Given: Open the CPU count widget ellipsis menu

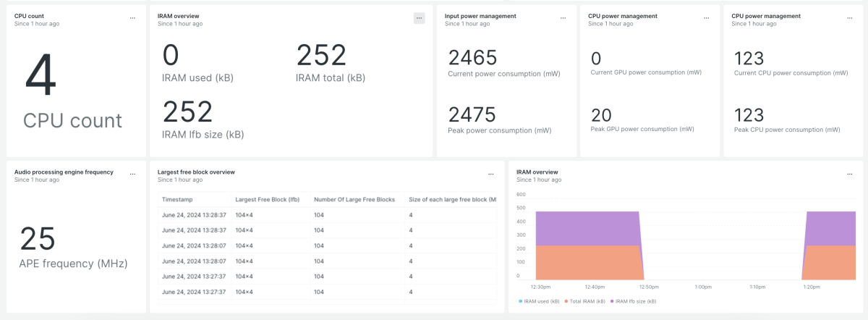Looking at the screenshot, I should pyautogui.click(x=132, y=18).
